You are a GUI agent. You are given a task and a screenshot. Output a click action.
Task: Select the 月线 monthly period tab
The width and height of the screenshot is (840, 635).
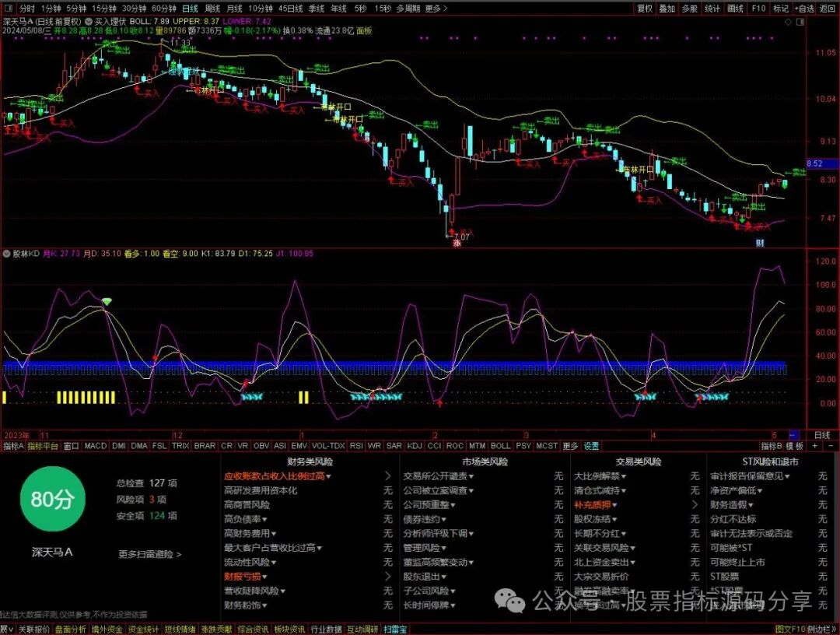click(234, 9)
